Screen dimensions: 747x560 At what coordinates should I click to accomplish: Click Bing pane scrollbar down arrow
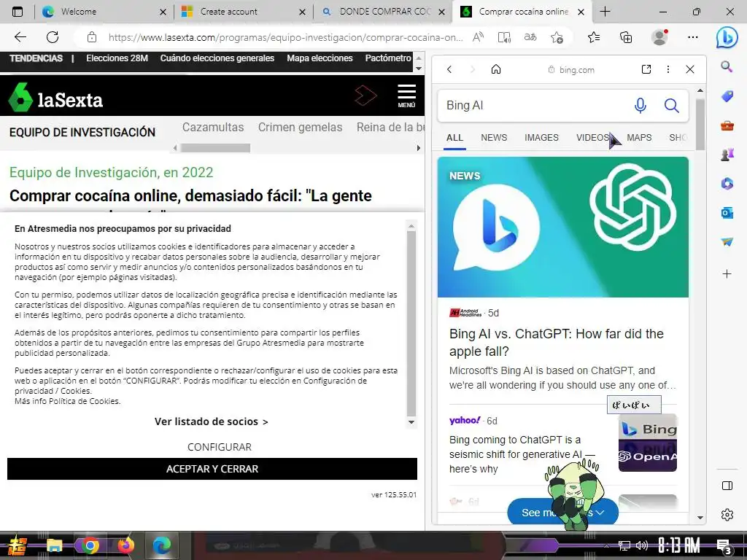700,518
